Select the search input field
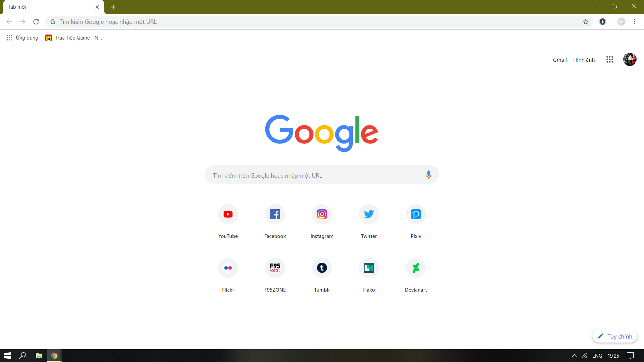Screen dimensions: 644x362 [322, 175]
